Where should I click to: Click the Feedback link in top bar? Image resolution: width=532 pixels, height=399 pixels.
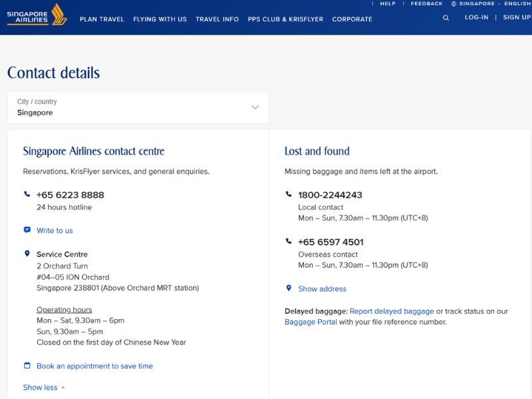click(426, 4)
